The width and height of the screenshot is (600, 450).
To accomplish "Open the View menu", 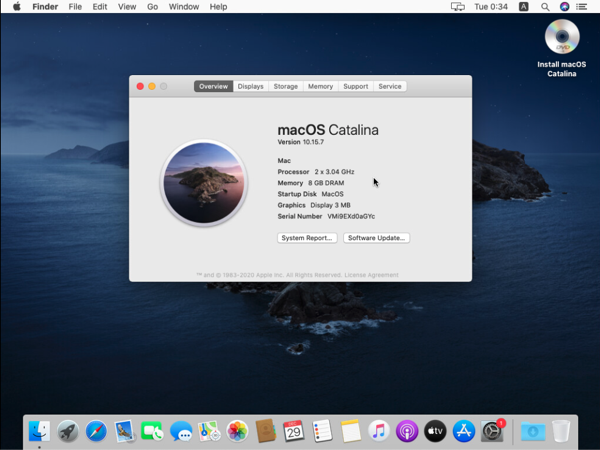I will [x=127, y=7].
